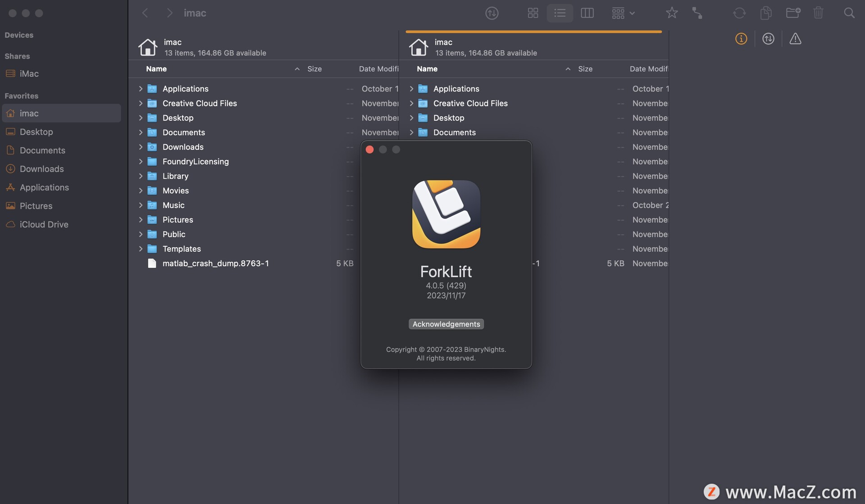Expand Pictures folder in left pane
The width and height of the screenshot is (865, 504).
141,219
